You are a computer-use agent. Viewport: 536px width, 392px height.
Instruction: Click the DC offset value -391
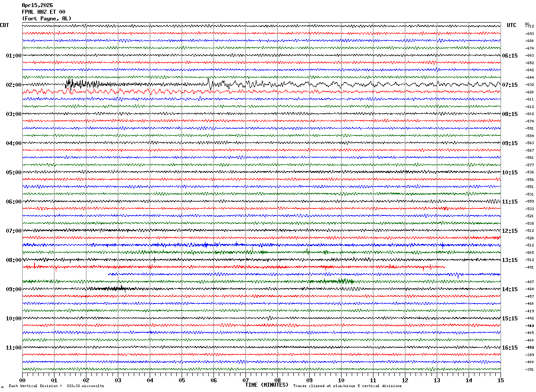[529, 369]
